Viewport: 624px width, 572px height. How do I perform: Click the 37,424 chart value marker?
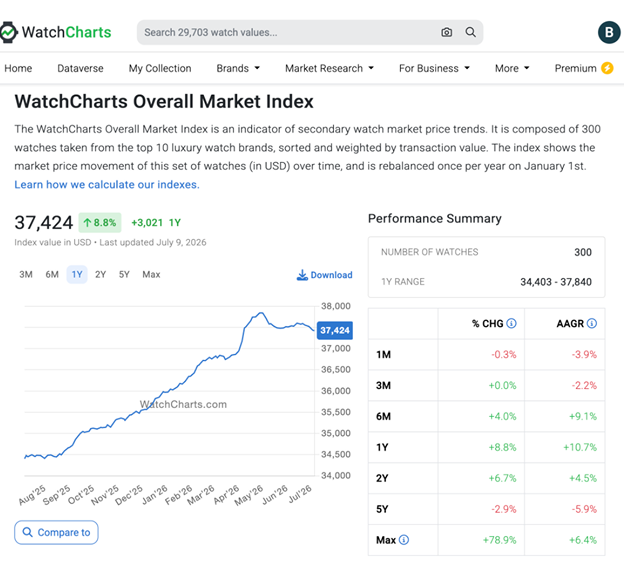335,330
